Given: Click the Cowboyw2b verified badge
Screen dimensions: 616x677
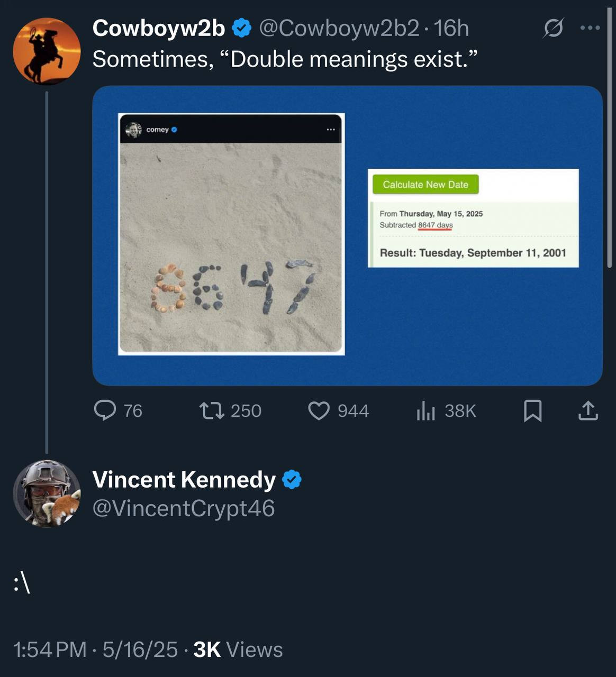Looking at the screenshot, I should 242,28.
